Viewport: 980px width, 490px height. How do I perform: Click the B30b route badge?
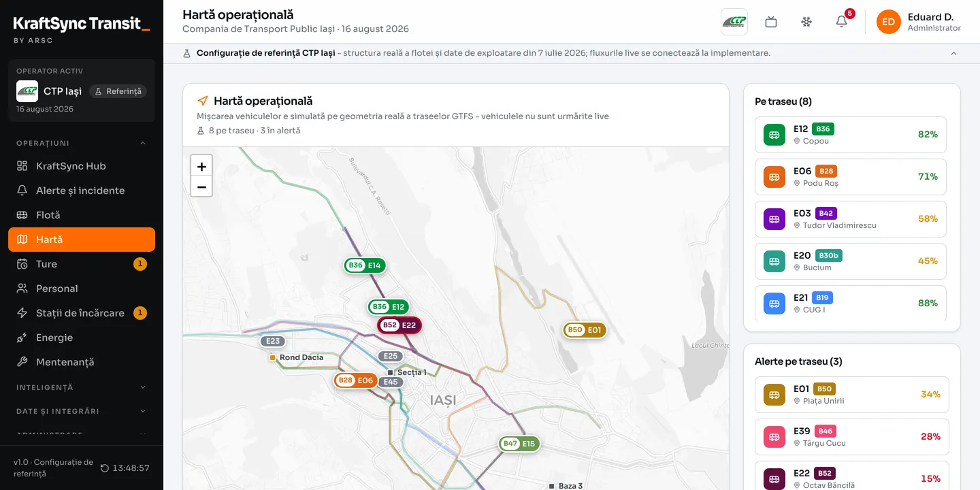click(x=829, y=255)
